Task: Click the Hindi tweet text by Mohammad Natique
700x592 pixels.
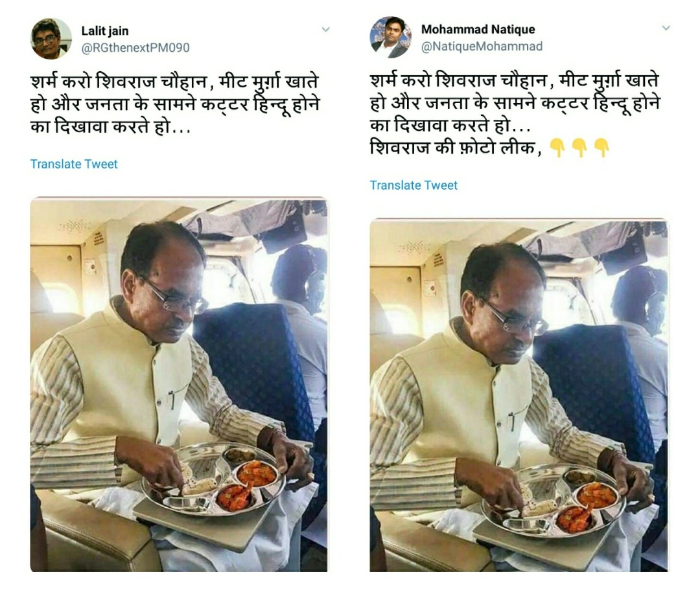Action: pyautogui.click(x=515, y=113)
